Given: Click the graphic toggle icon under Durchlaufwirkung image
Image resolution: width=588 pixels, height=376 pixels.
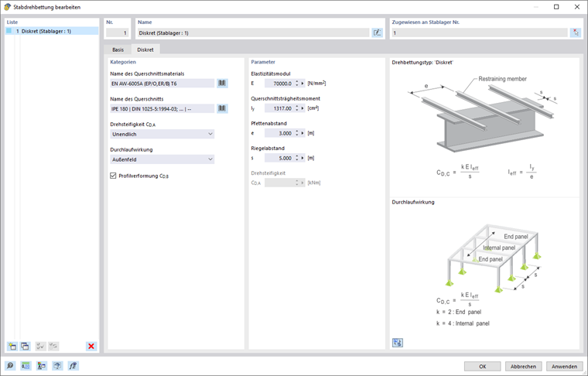Looking at the screenshot, I should click(x=398, y=342).
